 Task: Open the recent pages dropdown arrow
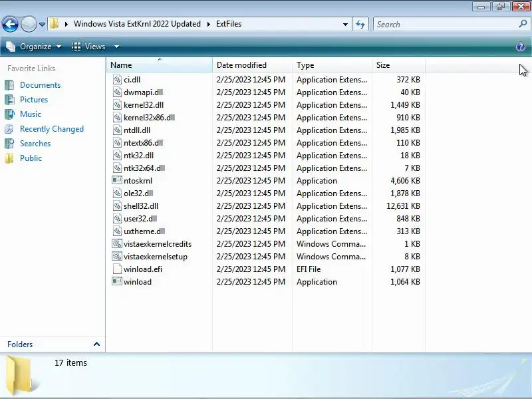tap(42, 25)
